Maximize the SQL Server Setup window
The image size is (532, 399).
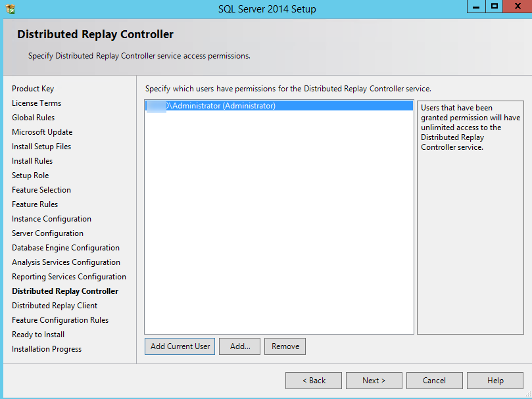pyautogui.click(x=494, y=7)
